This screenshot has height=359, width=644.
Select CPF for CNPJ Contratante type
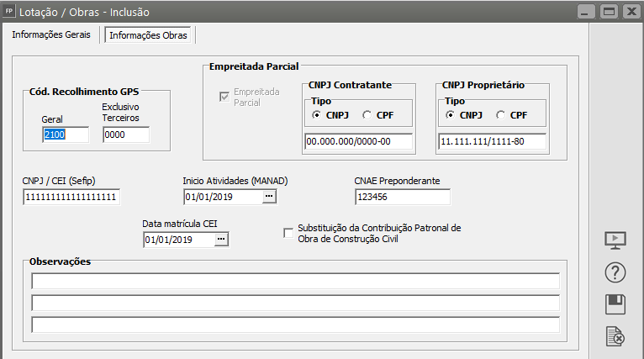click(368, 115)
